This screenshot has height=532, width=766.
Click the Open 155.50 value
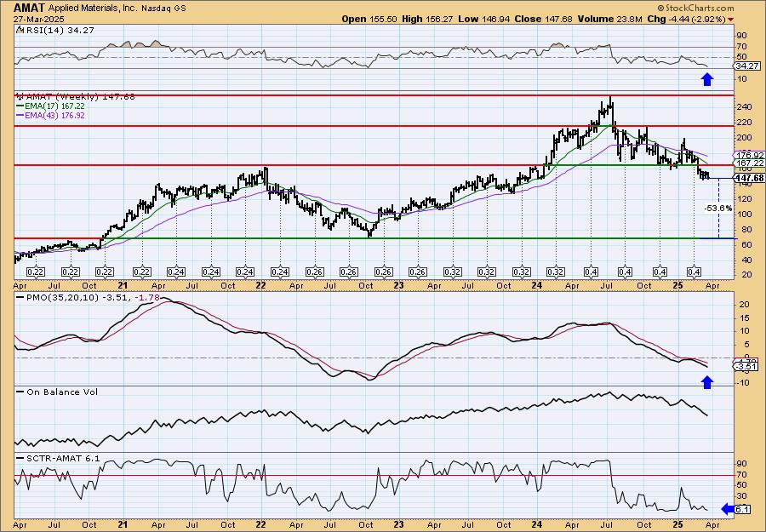pos(369,19)
